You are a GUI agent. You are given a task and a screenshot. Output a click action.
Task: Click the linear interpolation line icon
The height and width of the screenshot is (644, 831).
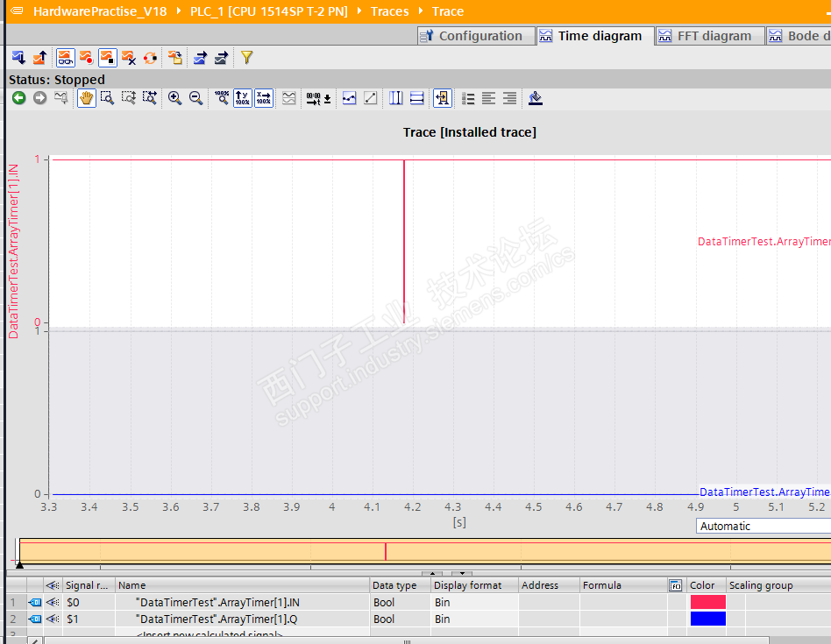371,98
